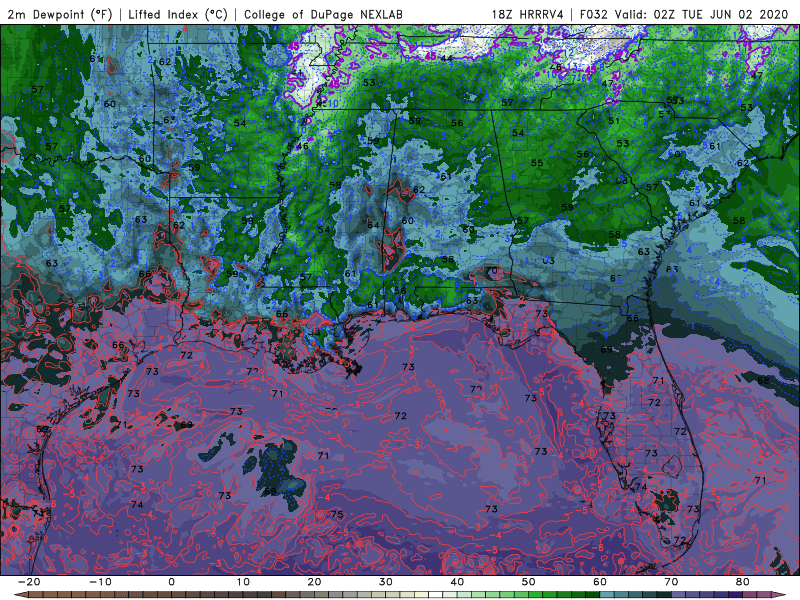This screenshot has width=800, height=600.
Task: Click the '10' label on the color scale
Action: 243,582
